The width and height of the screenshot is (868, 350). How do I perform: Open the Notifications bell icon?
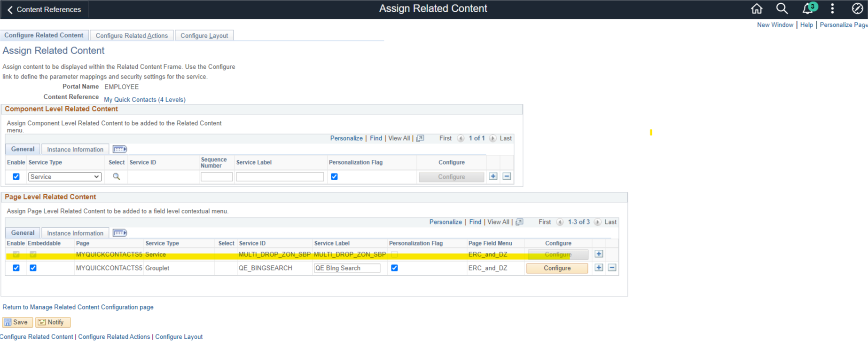pos(808,8)
